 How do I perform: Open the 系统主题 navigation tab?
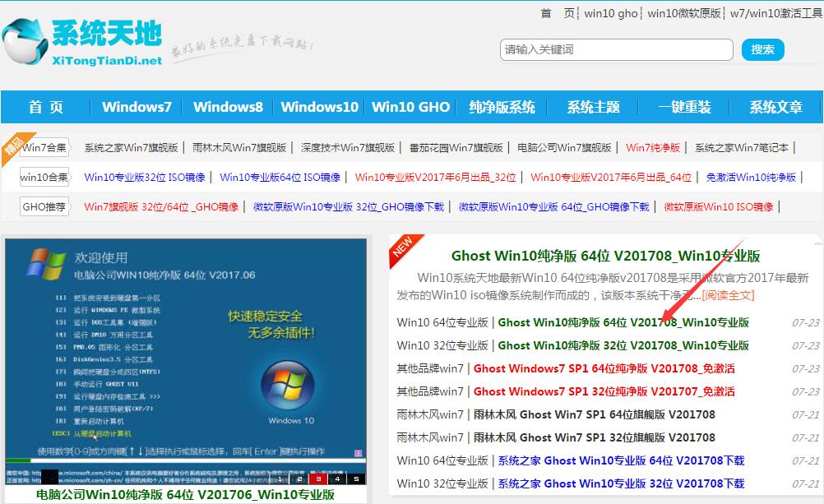coord(593,107)
